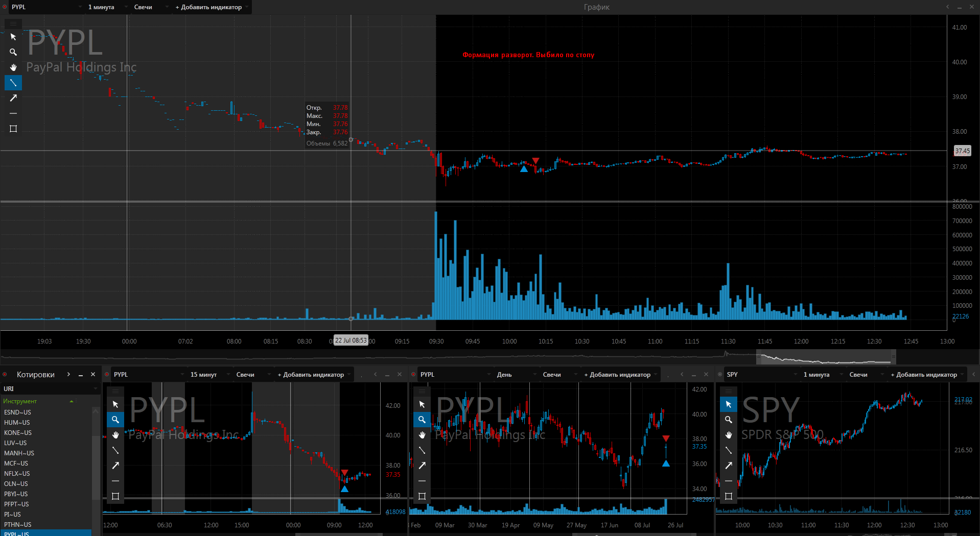Select NFLX~US in the quotes list
The width and height of the screenshot is (980, 536).
click(46, 474)
